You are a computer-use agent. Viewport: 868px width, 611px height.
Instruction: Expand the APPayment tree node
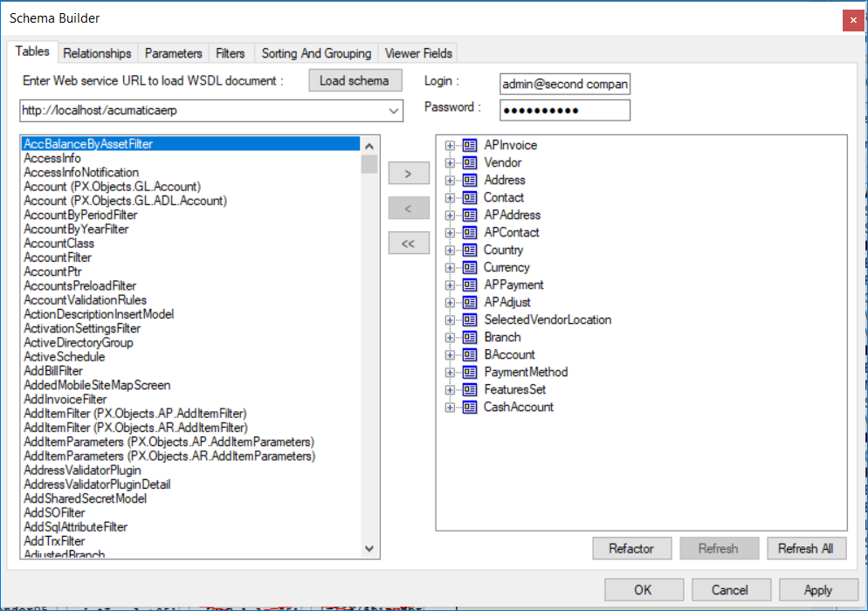[450, 285]
